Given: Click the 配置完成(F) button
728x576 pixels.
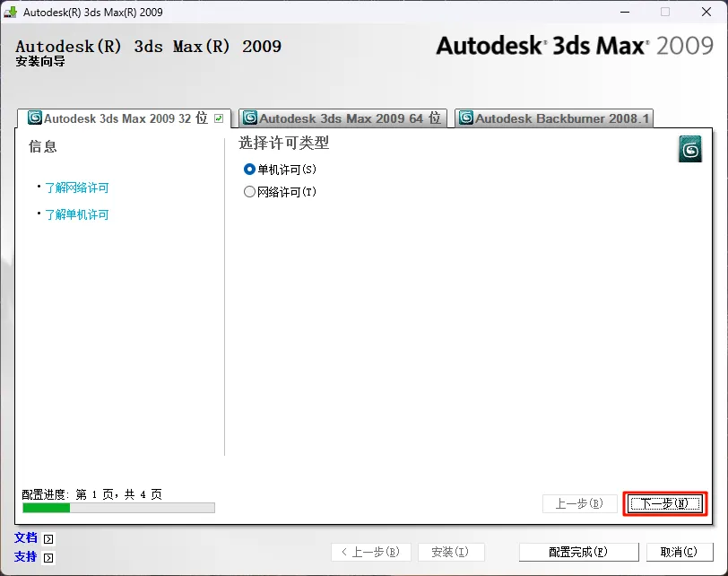Looking at the screenshot, I should pos(578,552).
